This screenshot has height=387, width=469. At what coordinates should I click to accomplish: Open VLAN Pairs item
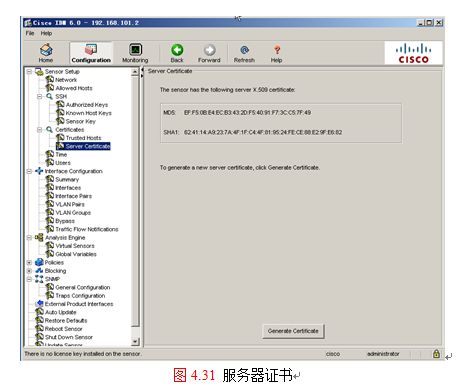pos(70,204)
